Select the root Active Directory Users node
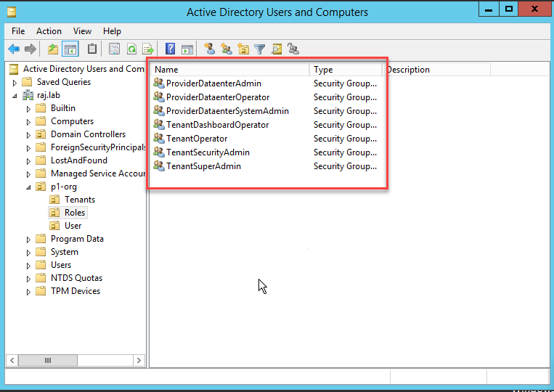This screenshot has width=554, height=392. click(83, 69)
